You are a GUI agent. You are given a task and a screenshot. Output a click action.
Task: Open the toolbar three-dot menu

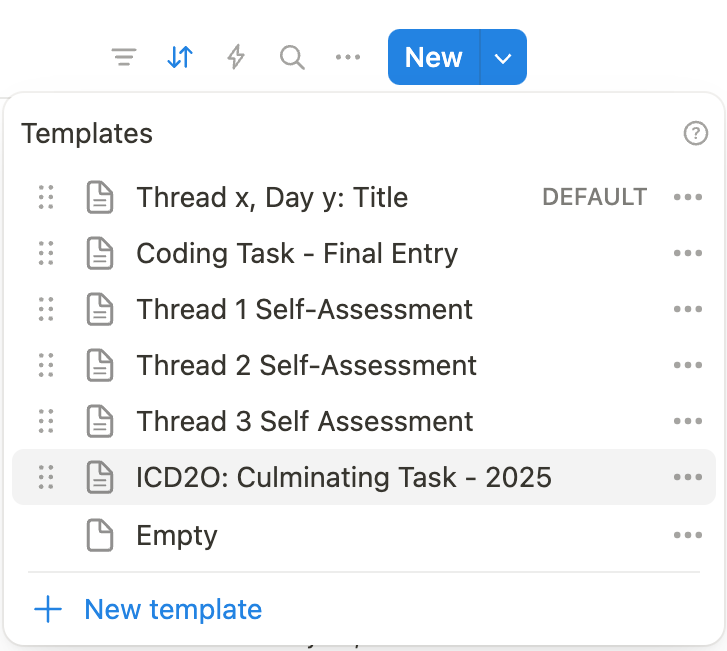pos(348,58)
